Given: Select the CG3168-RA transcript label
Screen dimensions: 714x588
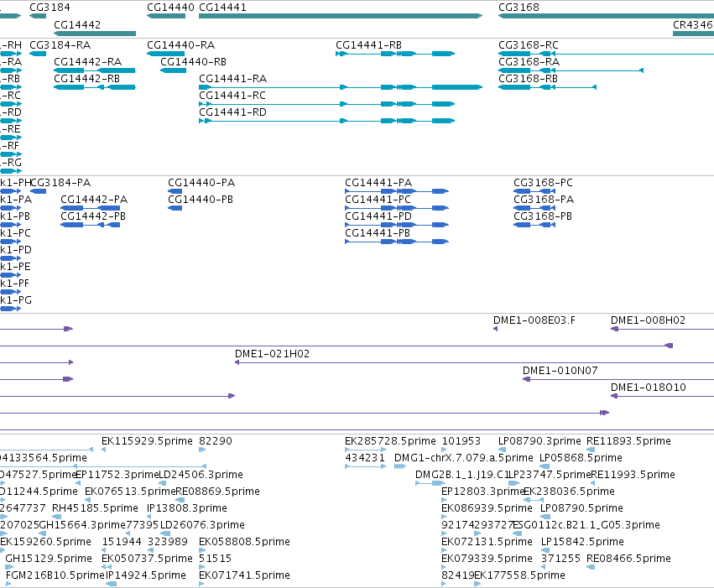Looking at the screenshot, I should coord(529,62).
